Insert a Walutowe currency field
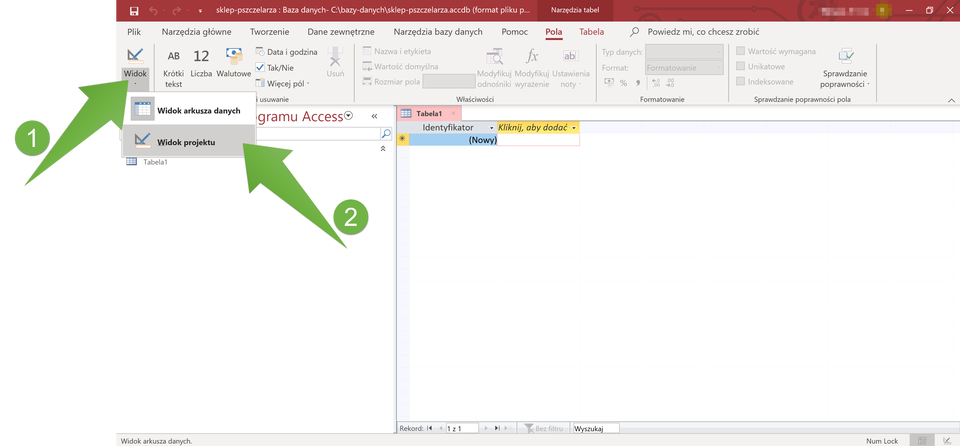Image resolution: width=960 pixels, height=446 pixels. coord(234,57)
